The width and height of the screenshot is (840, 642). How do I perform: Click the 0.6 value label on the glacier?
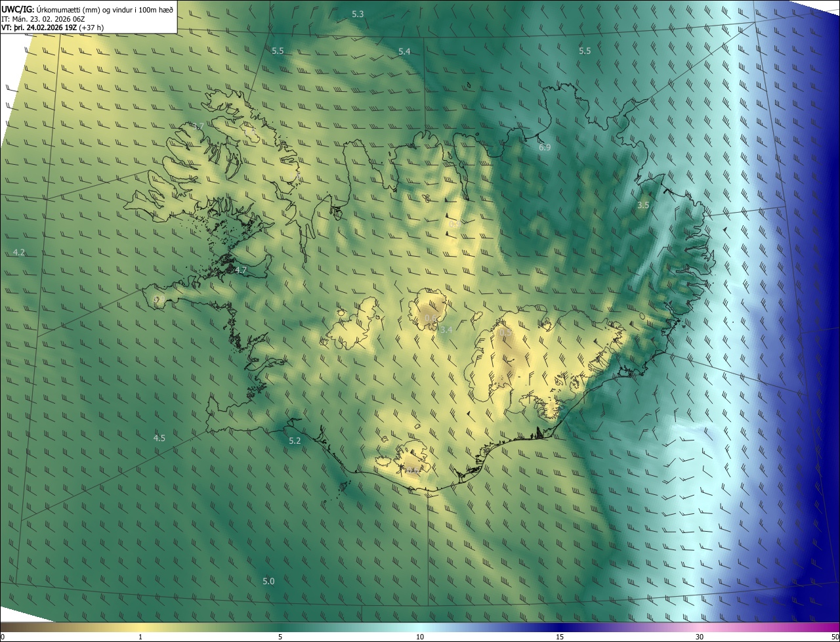[x=430, y=318]
